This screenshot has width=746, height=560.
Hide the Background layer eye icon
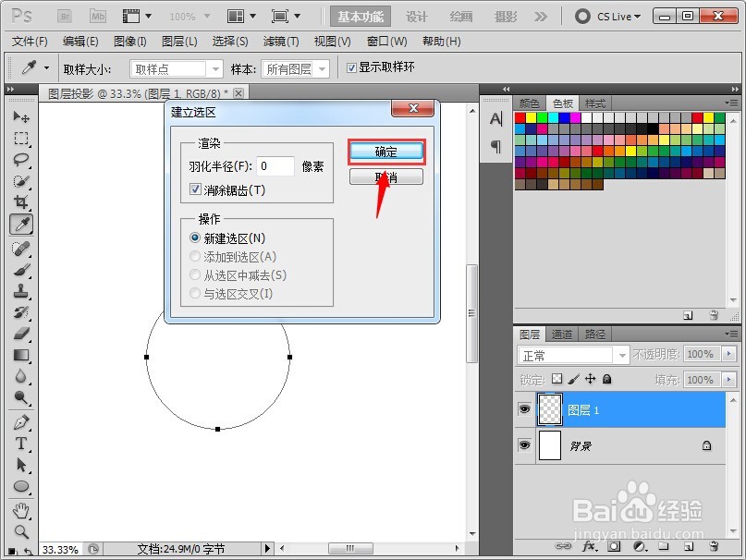pos(524,445)
